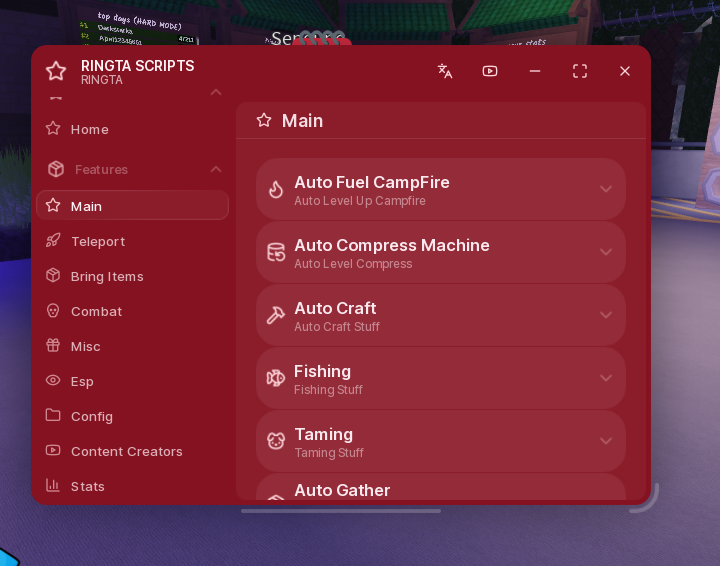Expand the Auto Craft section chevron

606,315
